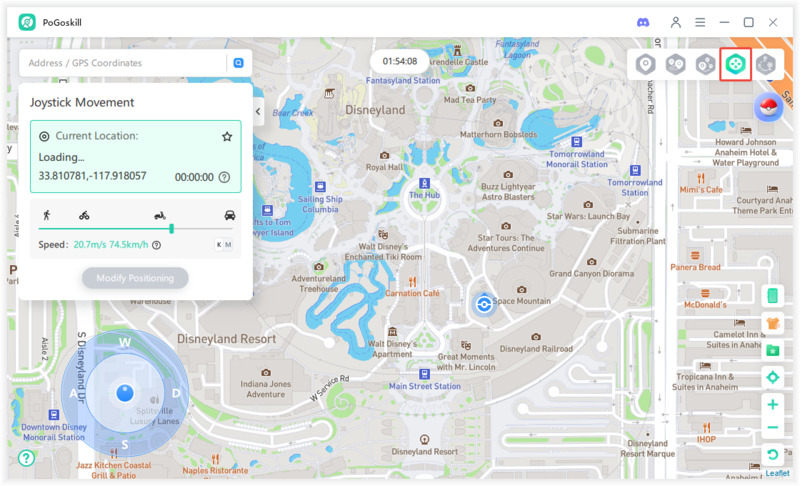Toggle speed unit to K

pos(219,245)
